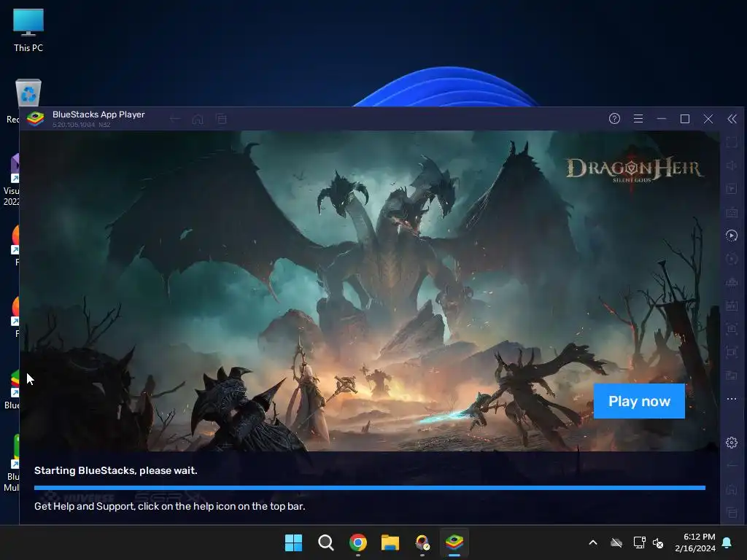Click the cloud sync tray icon

(x=616, y=542)
